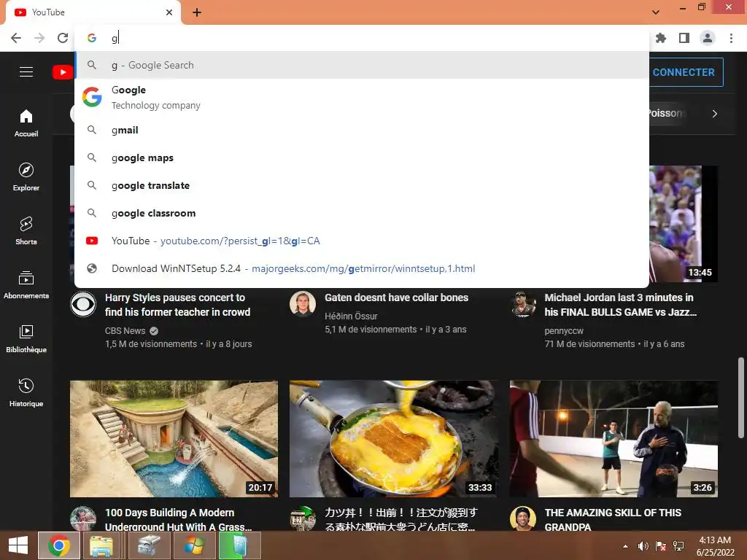
Task: Open the 'Gaten doesnt have collar bones' title
Action: coord(396,297)
